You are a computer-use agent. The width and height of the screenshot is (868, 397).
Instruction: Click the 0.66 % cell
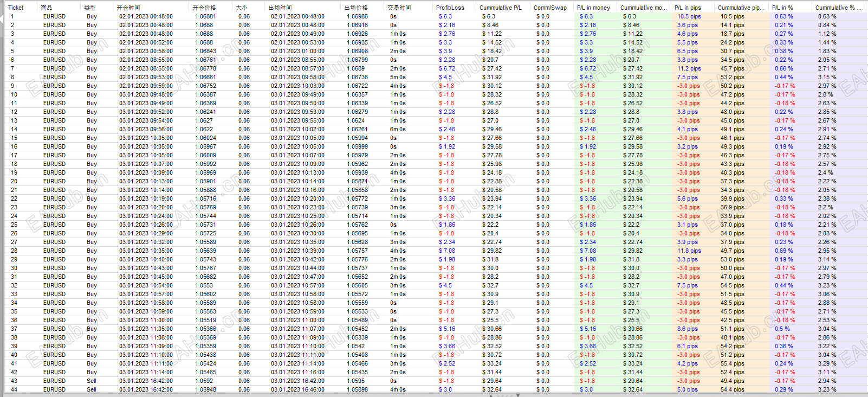point(784,68)
